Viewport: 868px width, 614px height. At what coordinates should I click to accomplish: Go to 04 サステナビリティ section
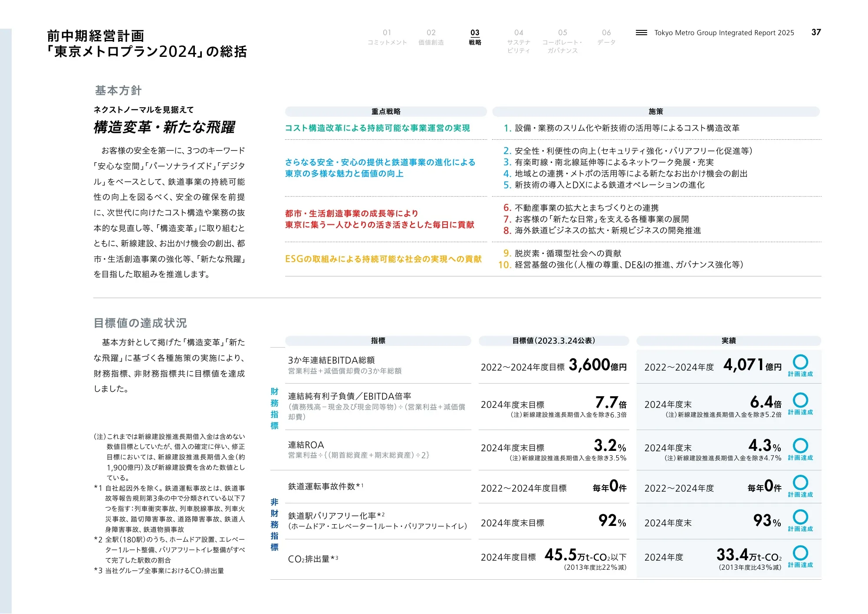pyautogui.click(x=519, y=41)
